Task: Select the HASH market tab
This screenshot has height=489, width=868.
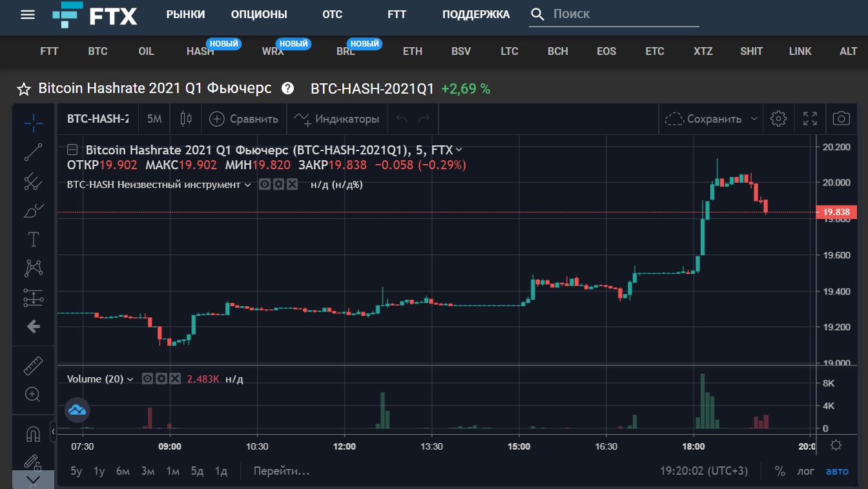Action: tap(200, 52)
